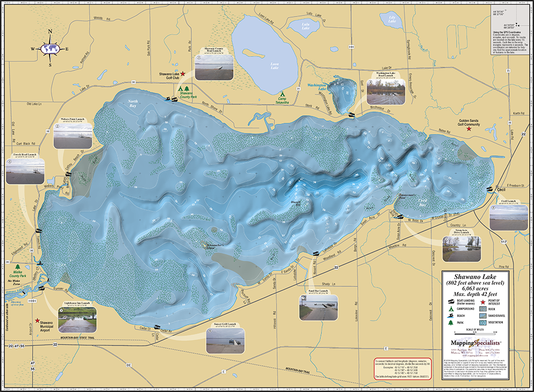Click the Highway 117 shield
The width and height of the screenshot is (534, 392).
[x=504, y=242]
